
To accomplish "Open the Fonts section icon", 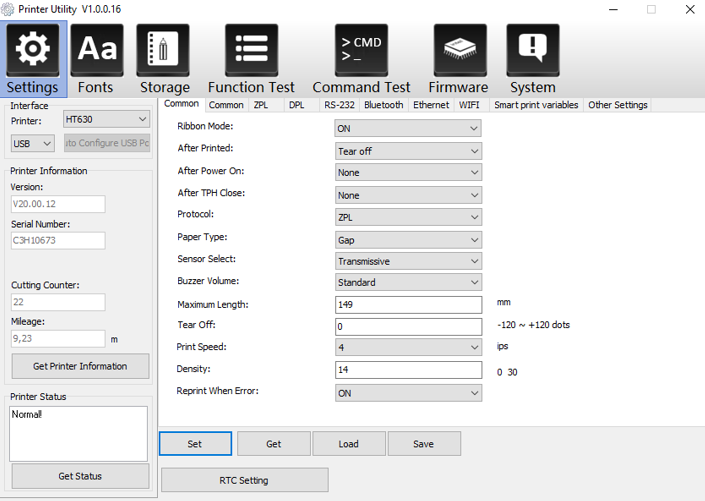I will click(x=96, y=51).
